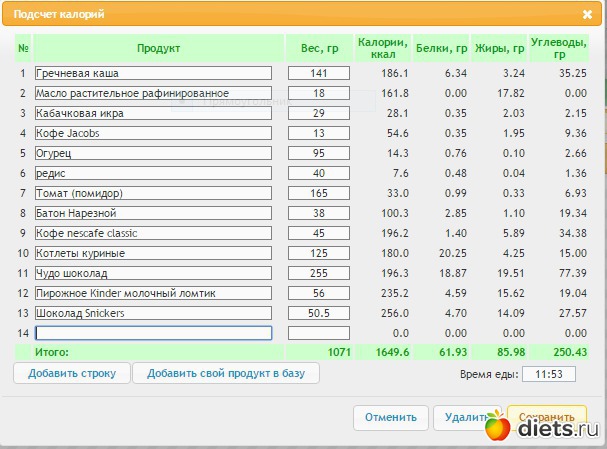This screenshot has height=449, width=607.
Task: Edit the Гречневая каша product field
Action: [x=154, y=73]
